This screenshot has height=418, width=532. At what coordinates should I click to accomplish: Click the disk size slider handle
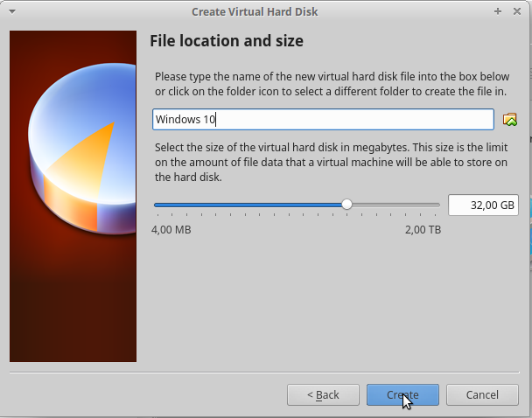(346, 205)
